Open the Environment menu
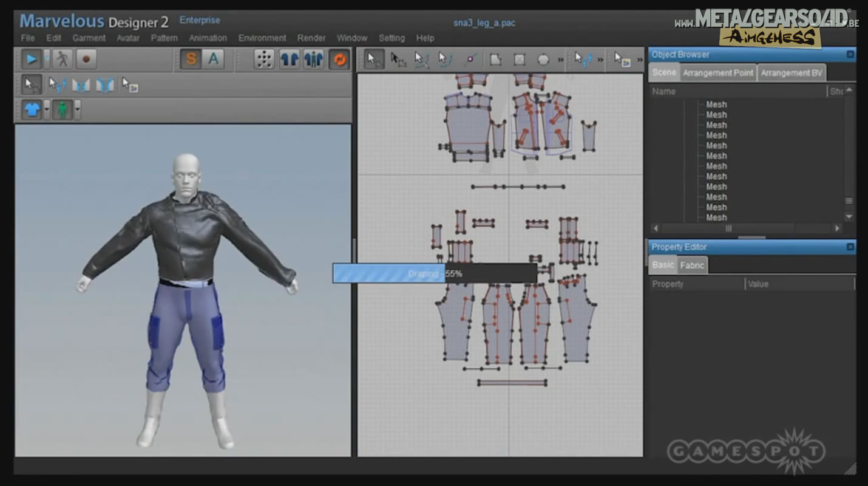 tap(262, 38)
